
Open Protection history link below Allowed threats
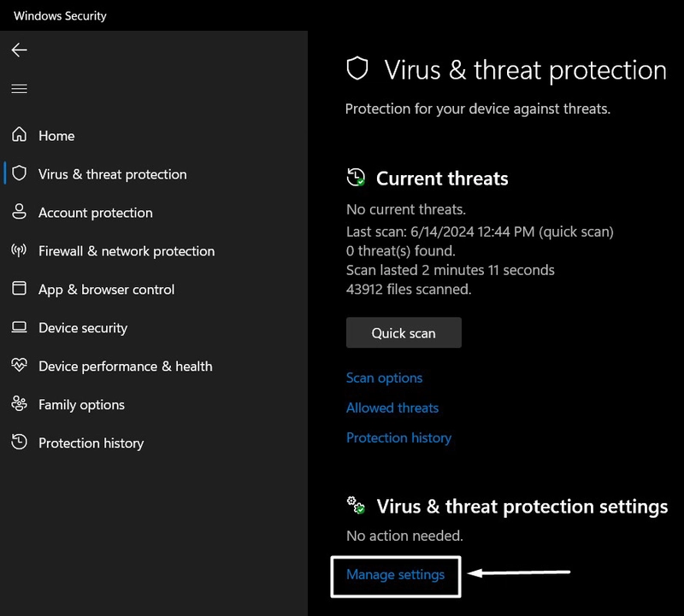coord(398,437)
